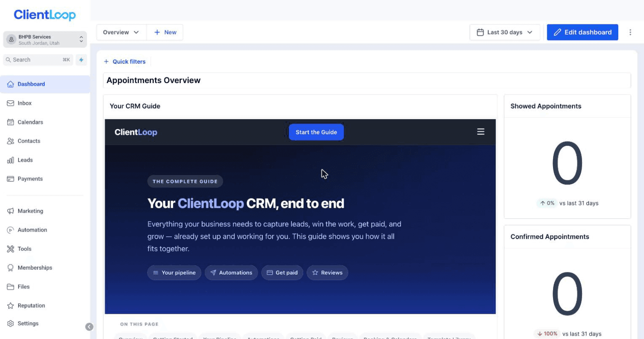Select Marketing in the sidebar menu
Image resolution: width=644 pixels, height=339 pixels.
[x=45, y=211]
